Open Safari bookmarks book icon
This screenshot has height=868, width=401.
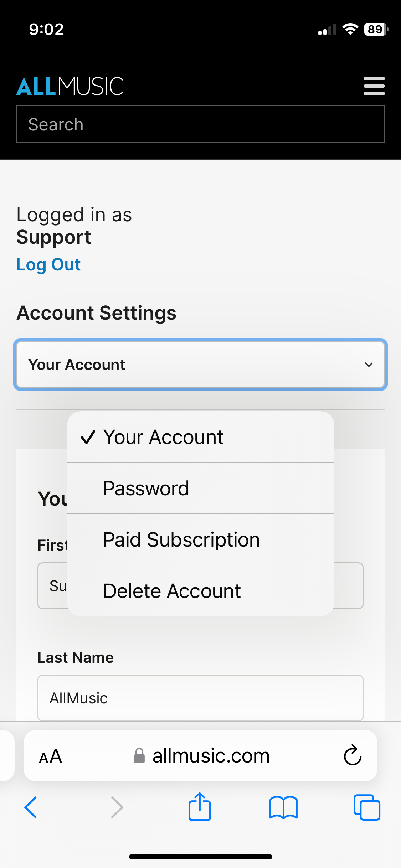tap(283, 807)
